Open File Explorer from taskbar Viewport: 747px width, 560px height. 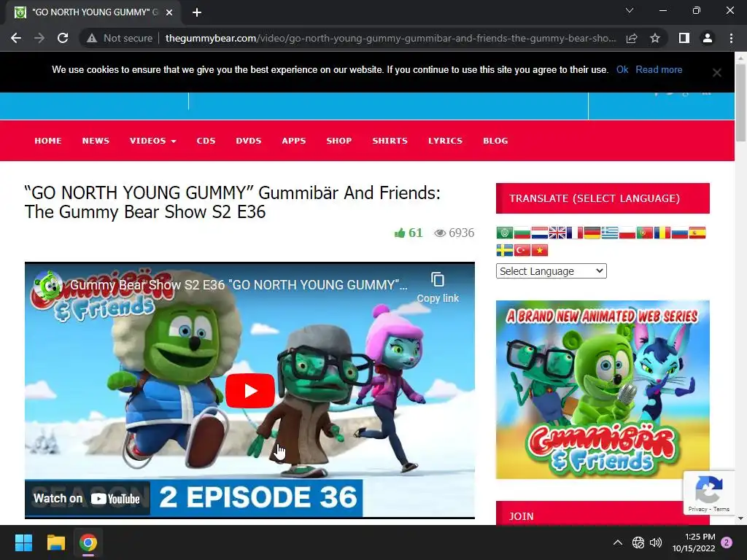pos(55,542)
